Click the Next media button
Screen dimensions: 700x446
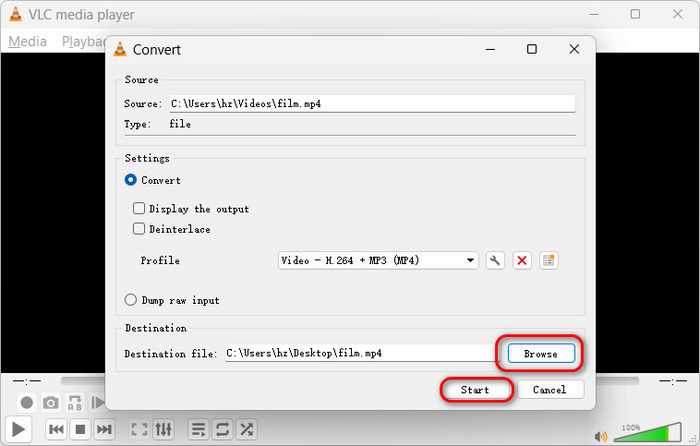click(x=104, y=429)
